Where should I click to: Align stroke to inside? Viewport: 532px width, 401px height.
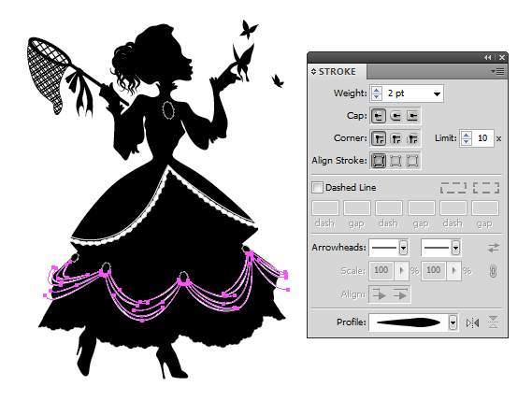pyautogui.click(x=395, y=161)
